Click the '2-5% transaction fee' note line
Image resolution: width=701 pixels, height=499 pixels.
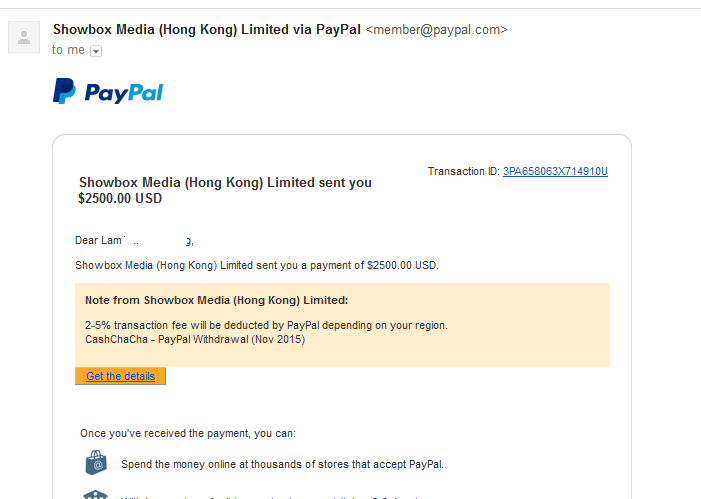tap(266, 325)
